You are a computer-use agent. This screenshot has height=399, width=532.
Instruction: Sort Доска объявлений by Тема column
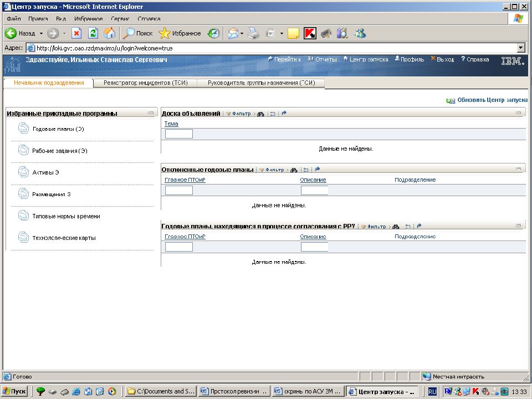click(171, 124)
